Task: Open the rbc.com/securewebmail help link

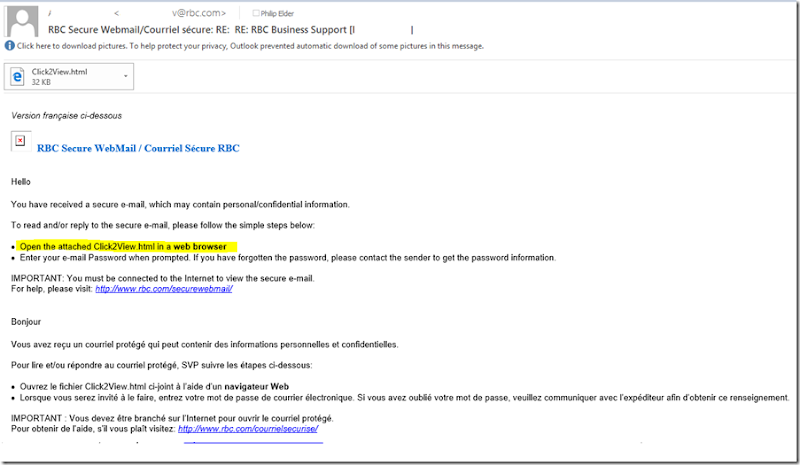Action: point(164,289)
